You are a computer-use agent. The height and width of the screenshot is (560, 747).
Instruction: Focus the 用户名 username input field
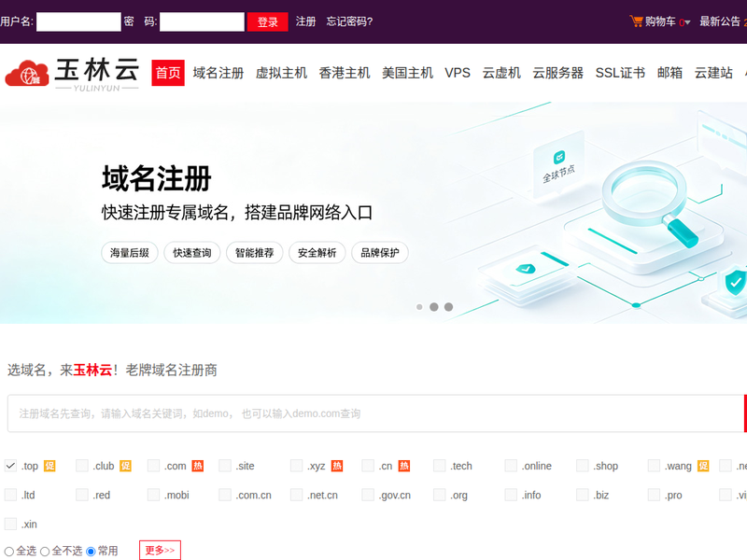pyautogui.click(x=78, y=21)
